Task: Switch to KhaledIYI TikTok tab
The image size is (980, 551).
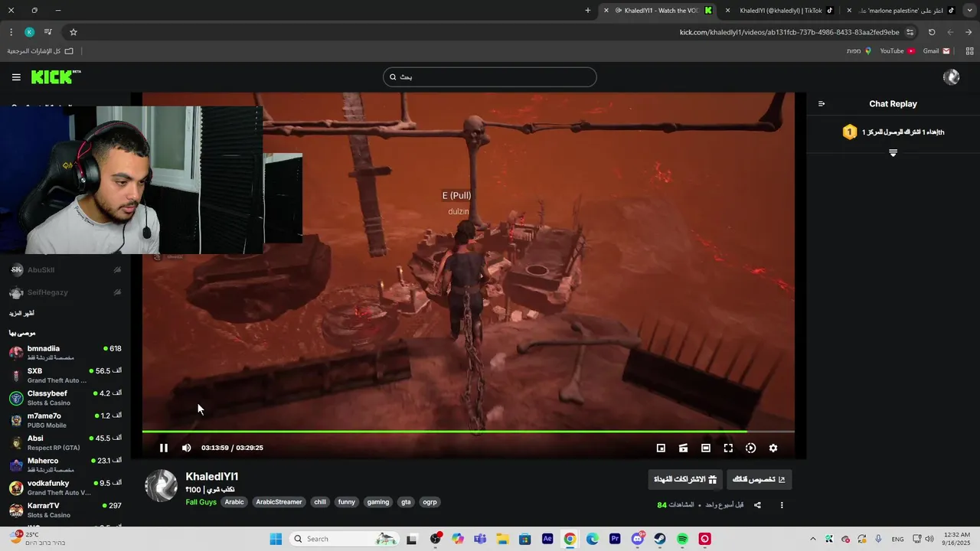Action: click(781, 11)
